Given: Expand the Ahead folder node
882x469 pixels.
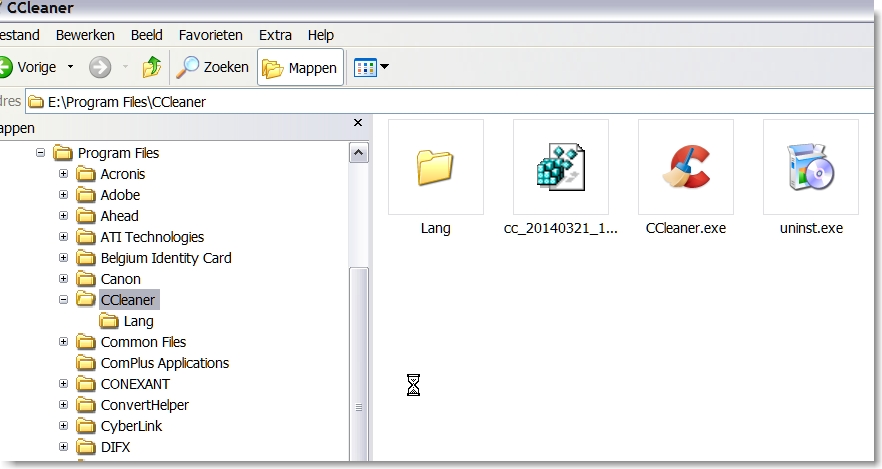Looking at the screenshot, I should click(x=64, y=215).
